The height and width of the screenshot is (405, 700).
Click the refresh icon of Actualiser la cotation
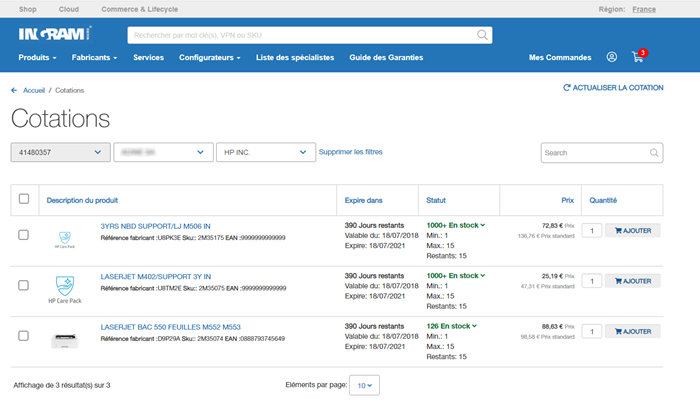click(567, 88)
